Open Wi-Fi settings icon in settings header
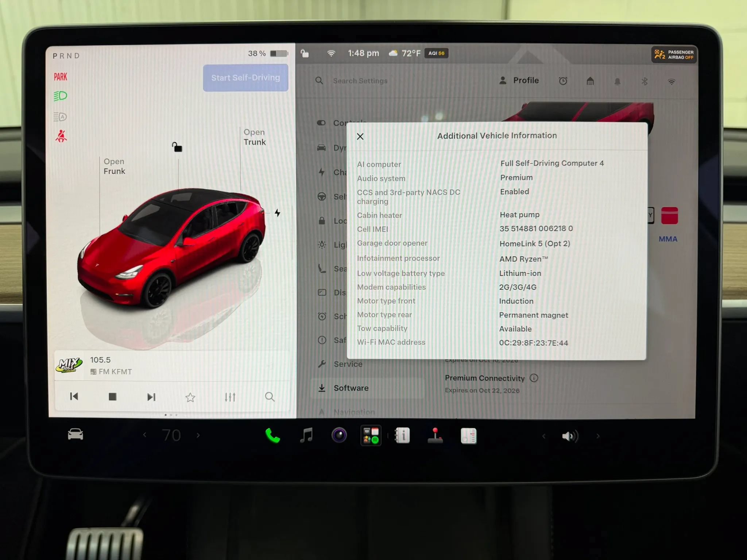Image resolution: width=747 pixels, height=560 pixels. (671, 82)
